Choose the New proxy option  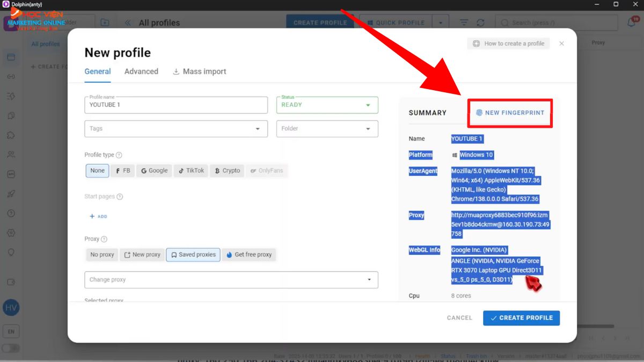pos(142,255)
